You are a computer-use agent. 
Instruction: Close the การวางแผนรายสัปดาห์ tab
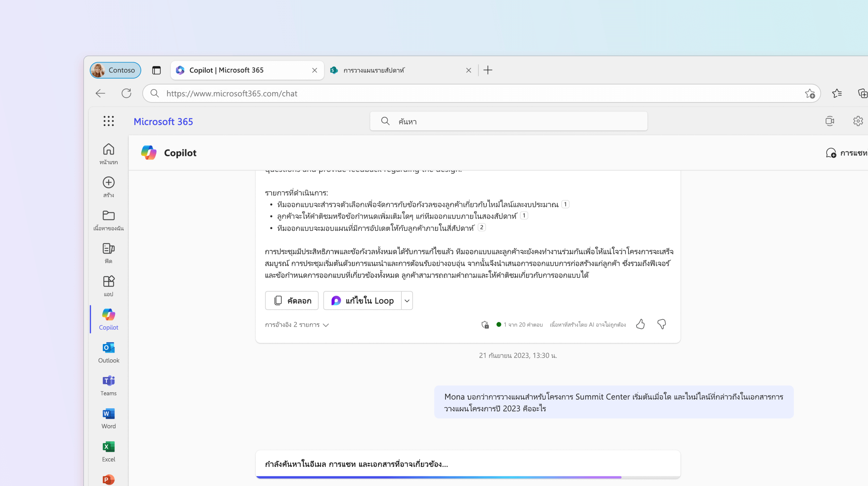click(x=468, y=70)
